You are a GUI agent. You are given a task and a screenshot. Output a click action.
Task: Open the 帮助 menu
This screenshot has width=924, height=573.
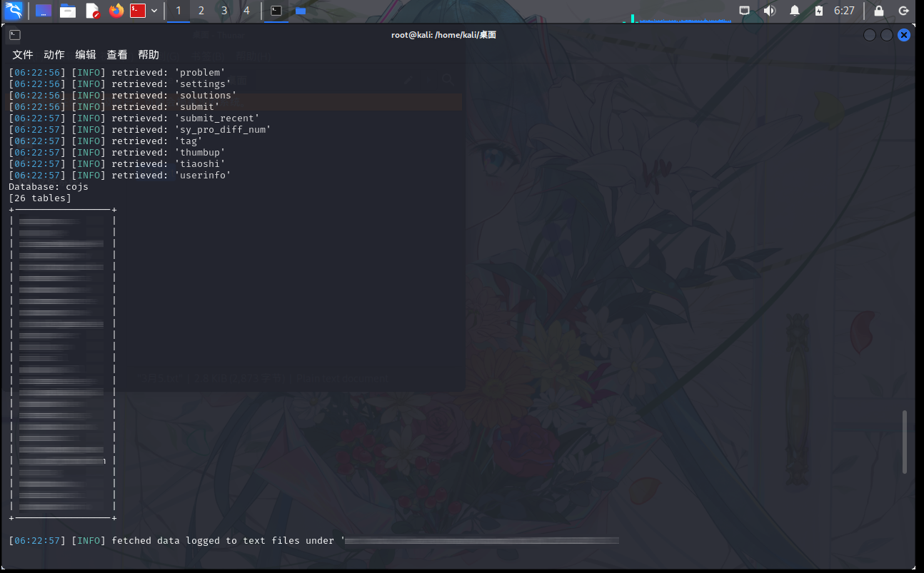click(149, 55)
